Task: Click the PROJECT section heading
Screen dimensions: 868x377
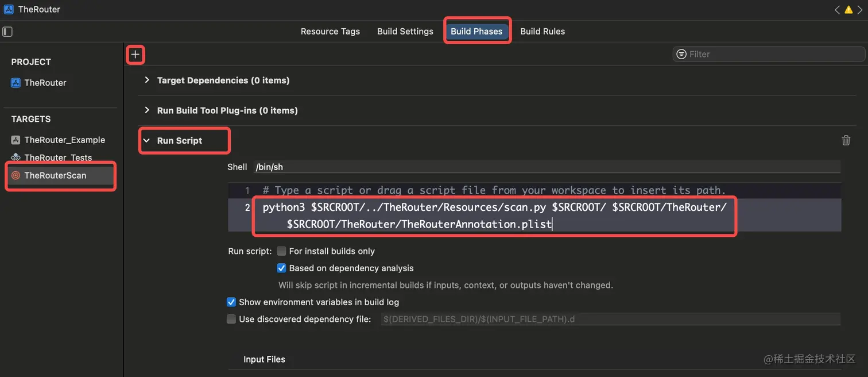Action: point(31,62)
